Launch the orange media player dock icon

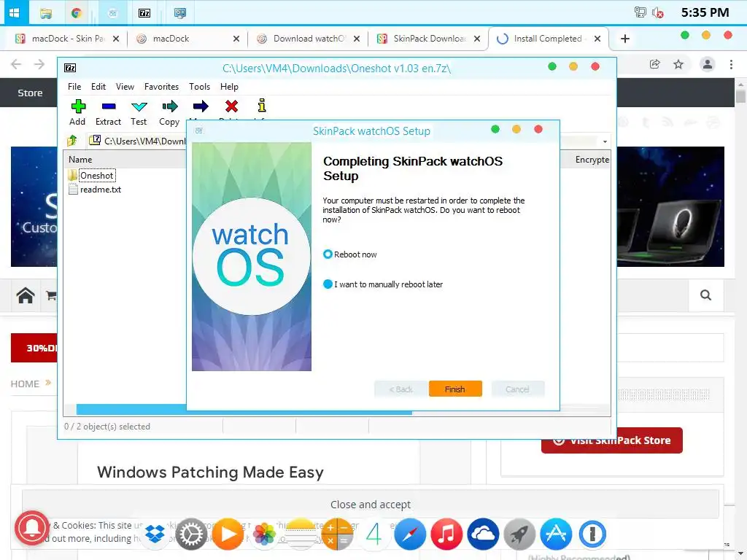click(x=228, y=534)
